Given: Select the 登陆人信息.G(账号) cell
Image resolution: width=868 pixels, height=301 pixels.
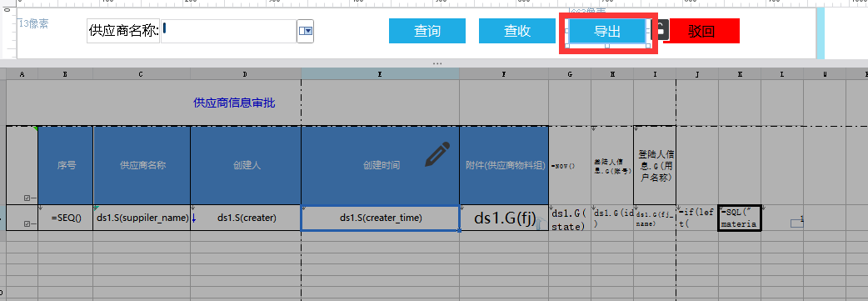Looking at the screenshot, I should coord(612,165).
